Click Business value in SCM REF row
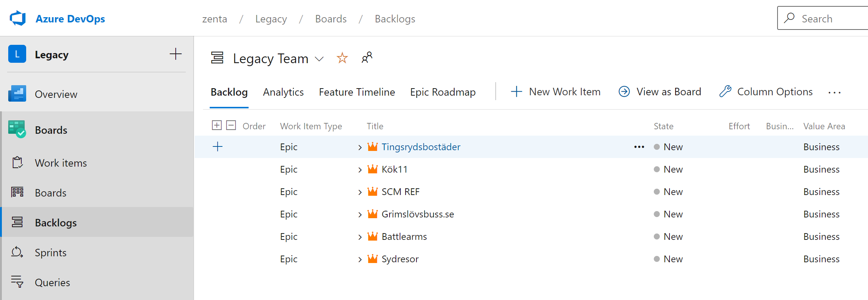 click(821, 192)
